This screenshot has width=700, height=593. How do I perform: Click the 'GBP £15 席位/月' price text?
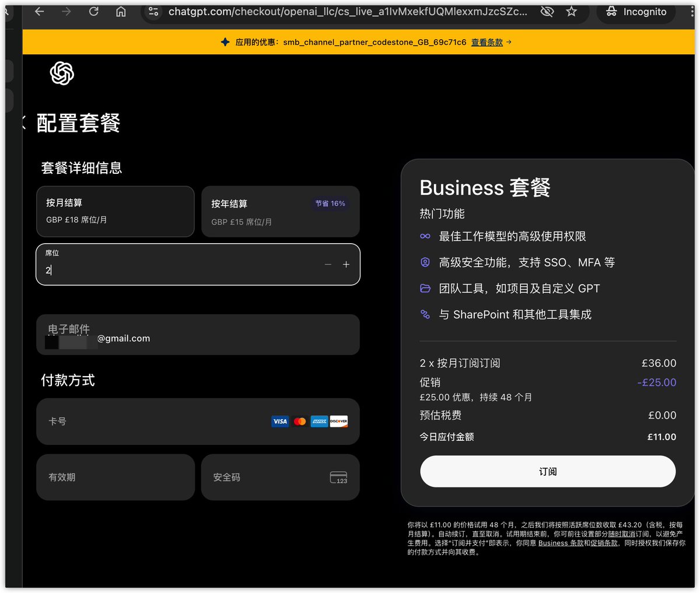point(242,222)
